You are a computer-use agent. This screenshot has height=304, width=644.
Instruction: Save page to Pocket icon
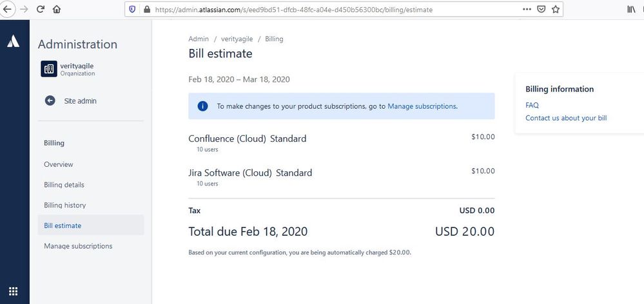pos(542,9)
